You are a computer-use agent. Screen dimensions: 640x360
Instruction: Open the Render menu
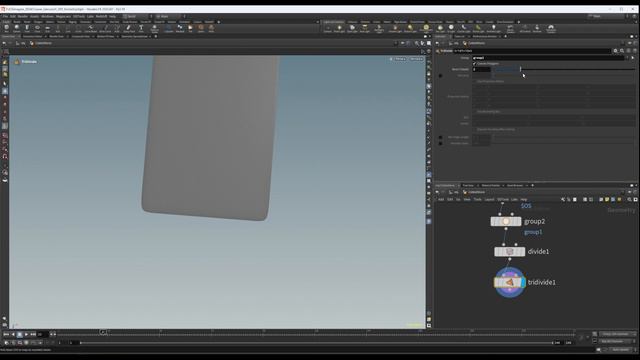23,16
